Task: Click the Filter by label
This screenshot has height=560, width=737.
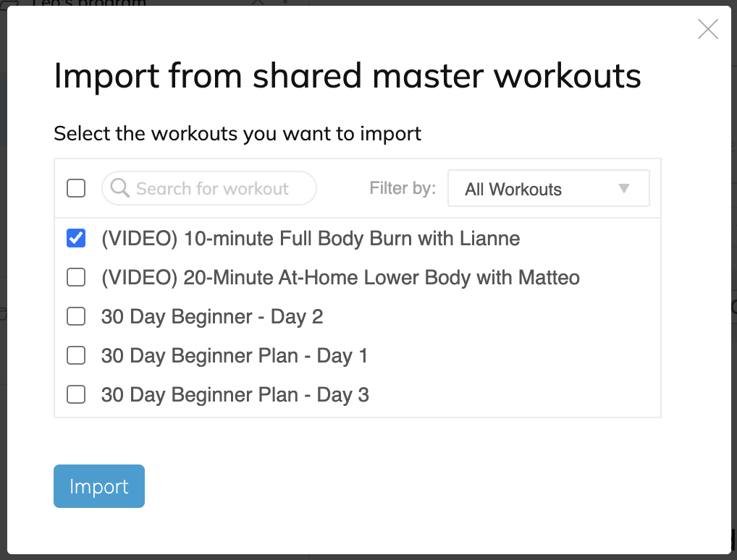Action: click(403, 188)
